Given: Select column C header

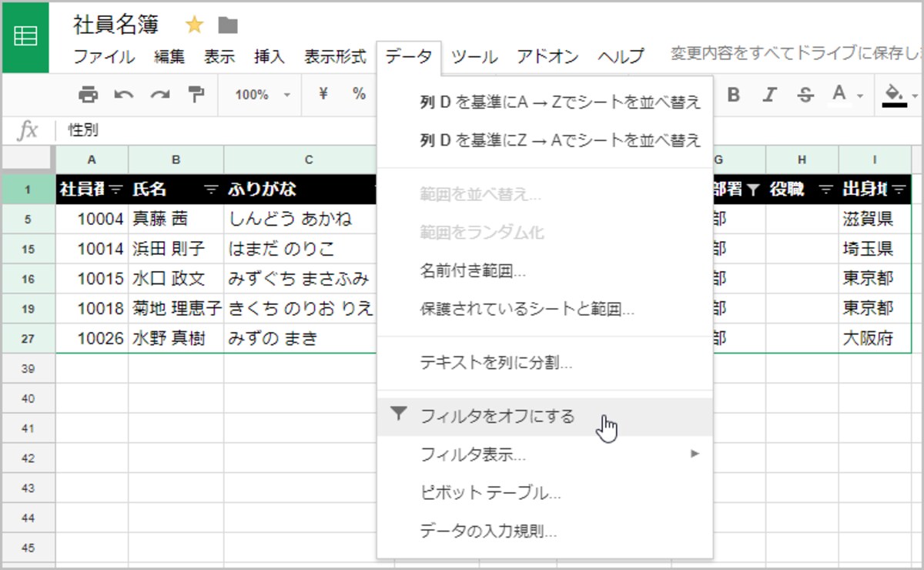Looking at the screenshot, I should [x=309, y=159].
